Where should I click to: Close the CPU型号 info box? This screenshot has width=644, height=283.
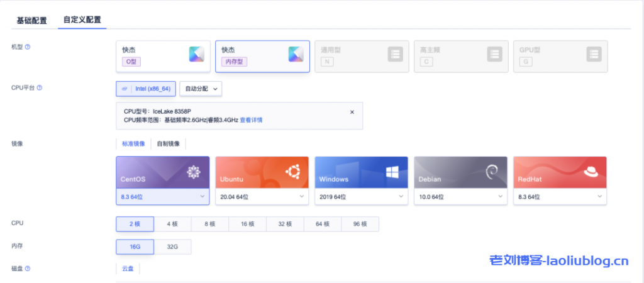pos(352,111)
